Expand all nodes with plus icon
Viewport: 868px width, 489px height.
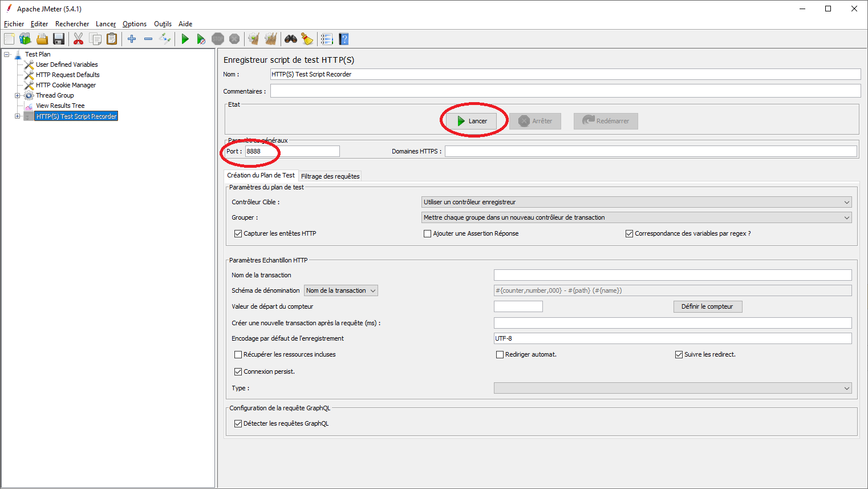pos(132,39)
